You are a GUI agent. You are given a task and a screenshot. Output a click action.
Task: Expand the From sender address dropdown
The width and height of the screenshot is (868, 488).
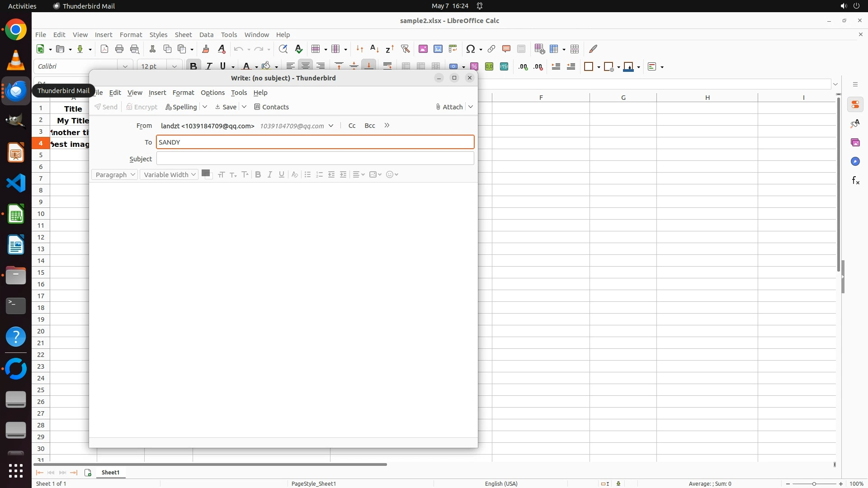[x=331, y=126]
